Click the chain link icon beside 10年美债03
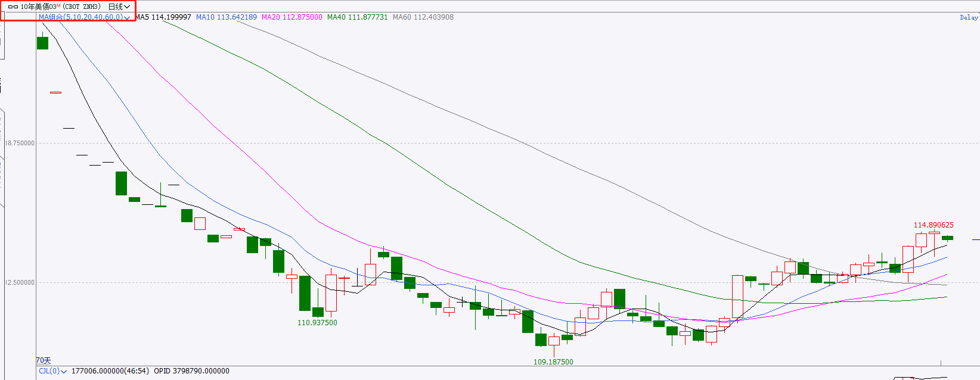Screen dimensions: 980x380 click(13, 7)
